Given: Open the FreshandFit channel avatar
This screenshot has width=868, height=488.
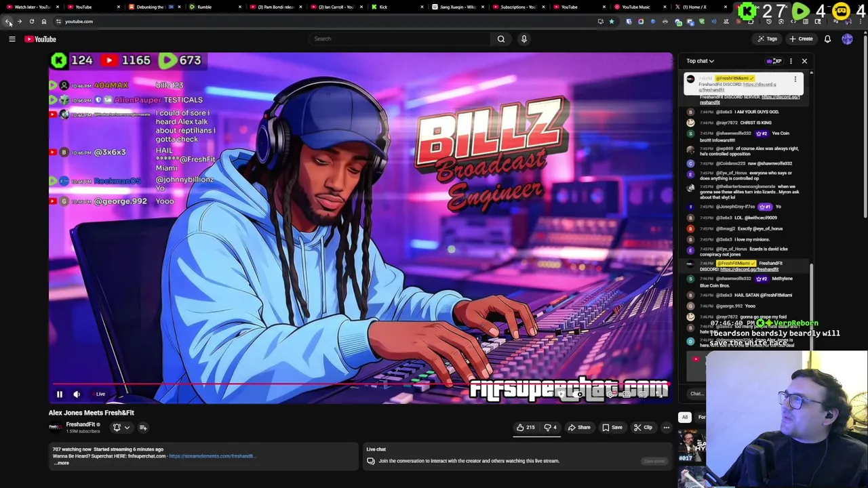Looking at the screenshot, I should 56,427.
